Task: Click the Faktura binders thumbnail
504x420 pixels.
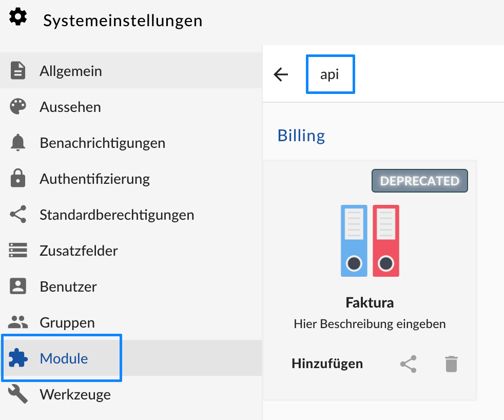Action: point(370,241)
